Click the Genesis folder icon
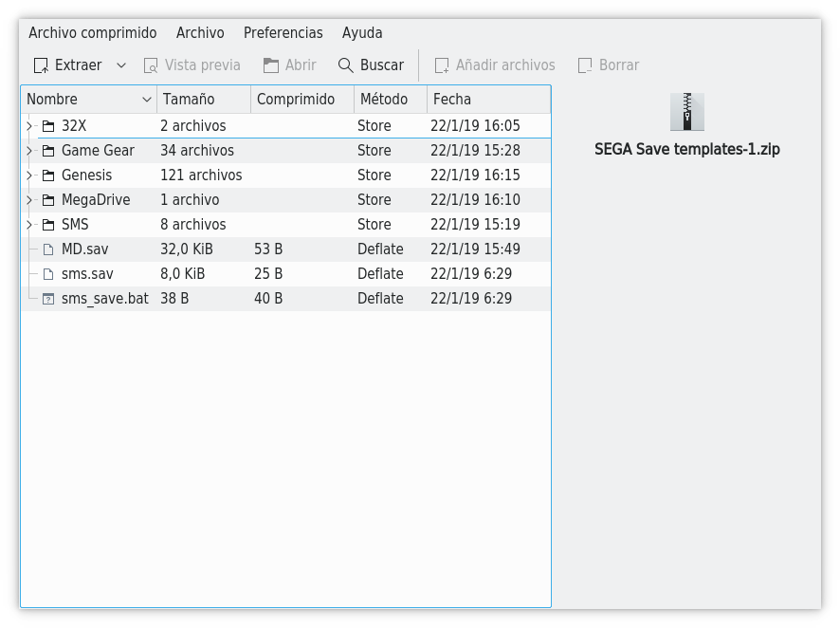The height and width of the screenshot is (628, 840). [x=48, y=175]
